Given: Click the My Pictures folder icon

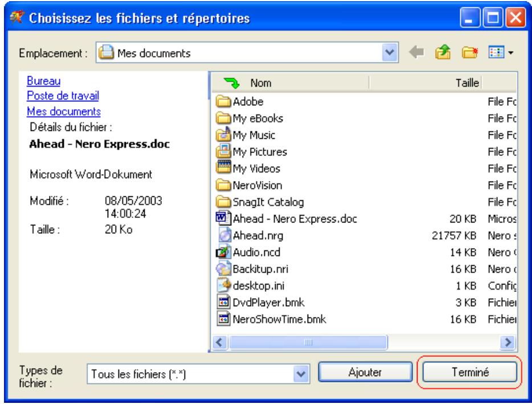Looking at the screenshot, I should (x=223, y=151).
